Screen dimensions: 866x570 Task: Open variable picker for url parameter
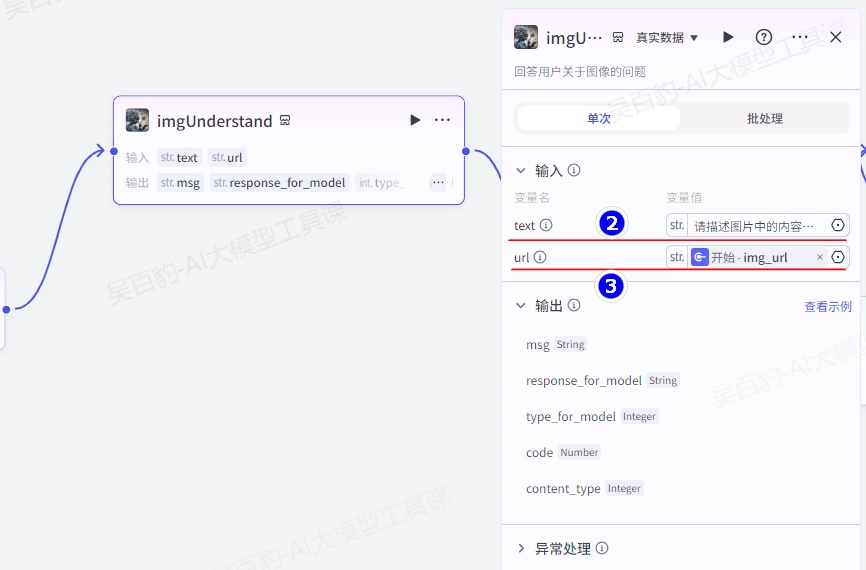838,257
